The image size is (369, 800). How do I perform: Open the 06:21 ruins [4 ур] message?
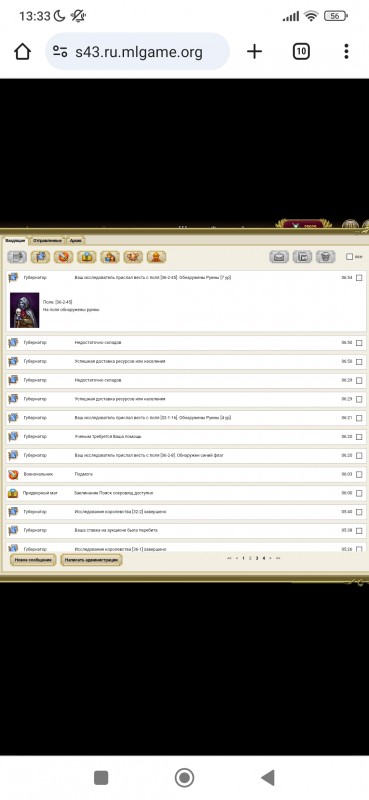pyautogui.click(x=153, y=418)
